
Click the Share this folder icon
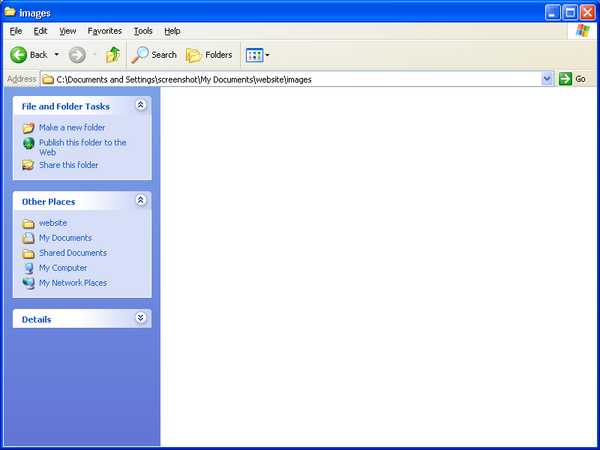coord(28,165)
